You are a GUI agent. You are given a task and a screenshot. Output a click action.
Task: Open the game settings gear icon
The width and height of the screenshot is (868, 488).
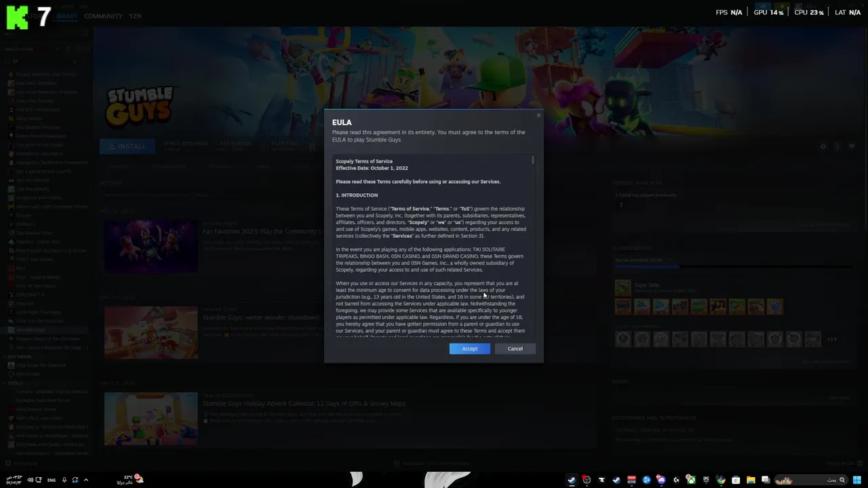coord(823,146)
